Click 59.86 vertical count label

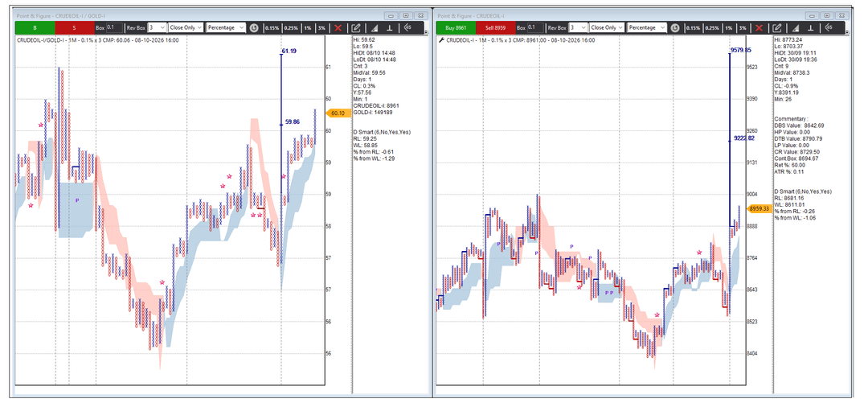click(293, 121)
